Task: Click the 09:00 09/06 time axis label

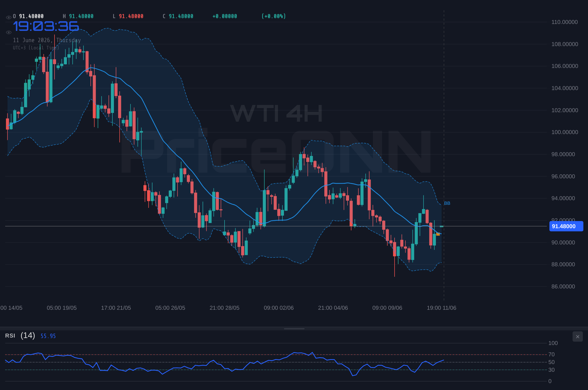Action: (387, 308)
